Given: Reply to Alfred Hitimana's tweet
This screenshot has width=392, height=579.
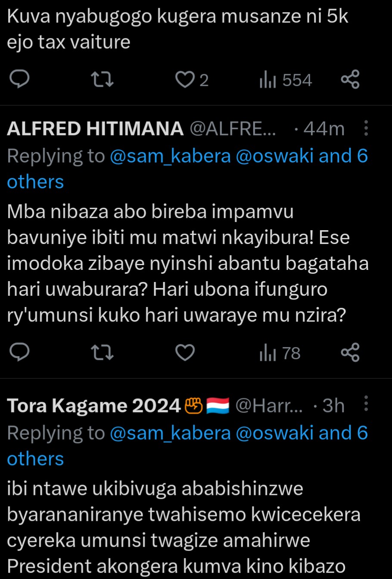Looking at the screenshot, I should tap(19, 353).
